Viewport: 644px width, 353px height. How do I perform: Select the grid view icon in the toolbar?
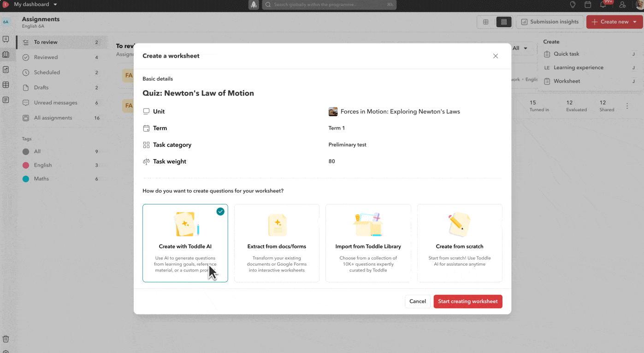pyautogui.click(x=485, y=22)
